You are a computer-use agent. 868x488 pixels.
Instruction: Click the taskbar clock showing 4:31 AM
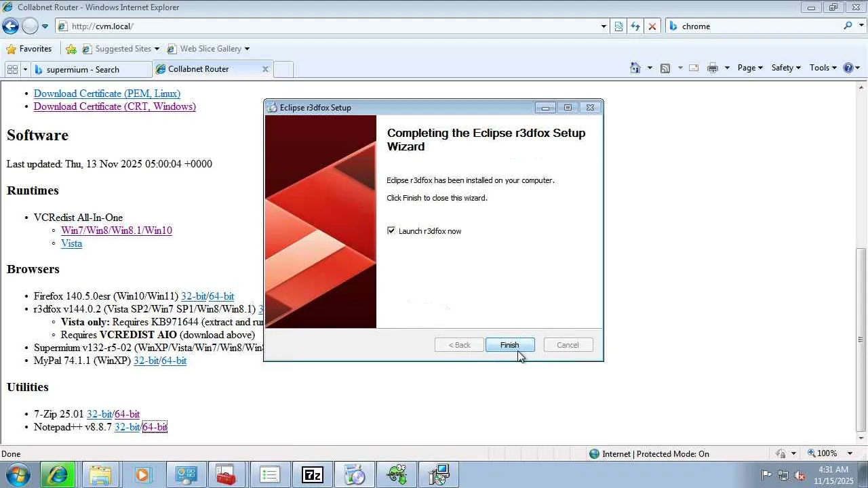(833, 475)
